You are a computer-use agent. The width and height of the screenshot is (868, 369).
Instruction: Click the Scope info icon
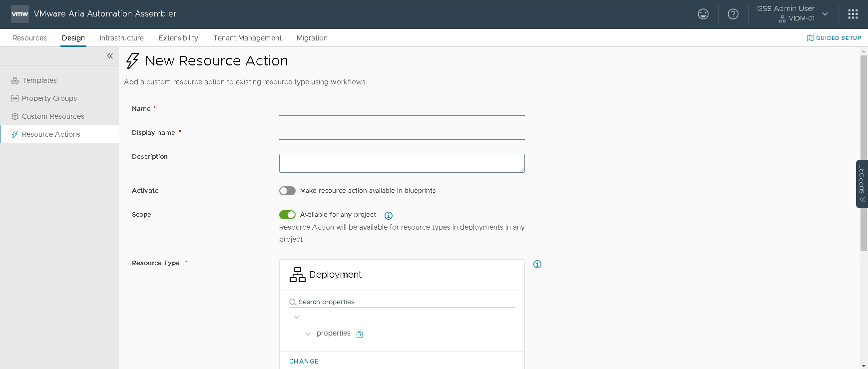click(388, 216)
